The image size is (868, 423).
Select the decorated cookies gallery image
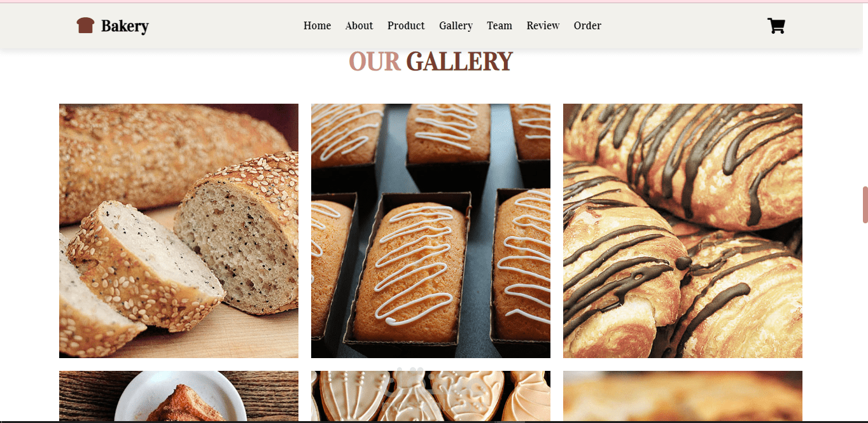coord(431,396)
